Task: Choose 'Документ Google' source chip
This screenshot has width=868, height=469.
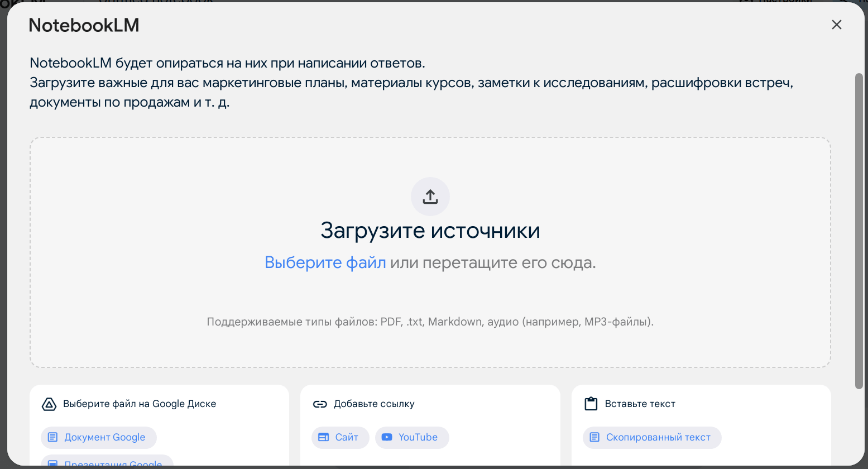Action: pyautogui.click(x=99, y=437)
